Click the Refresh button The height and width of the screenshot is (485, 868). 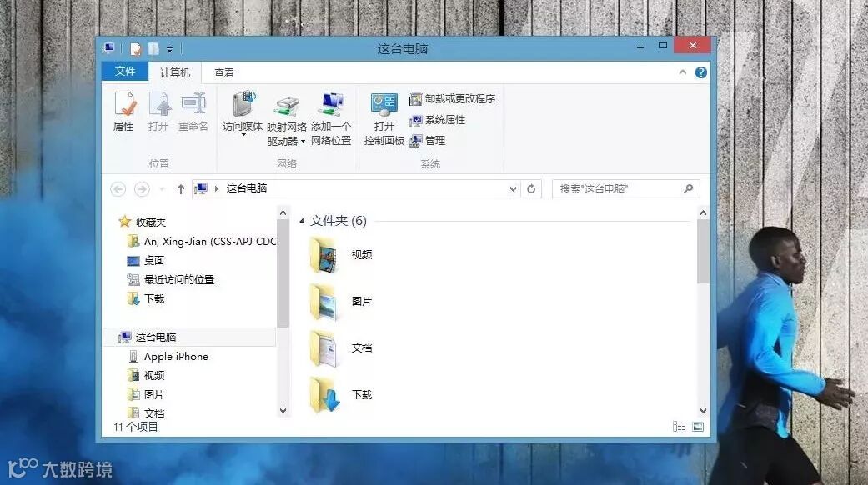pos(531,189)
